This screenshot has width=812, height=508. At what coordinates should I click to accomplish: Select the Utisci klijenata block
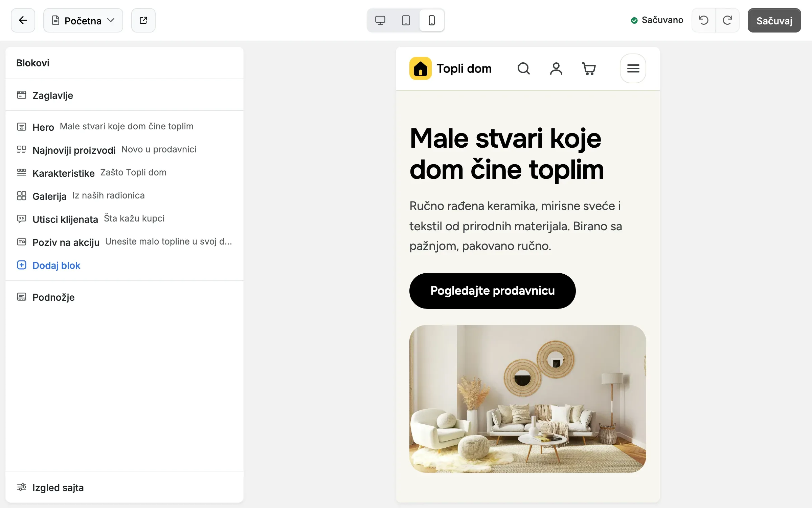(x=125, y=219)
